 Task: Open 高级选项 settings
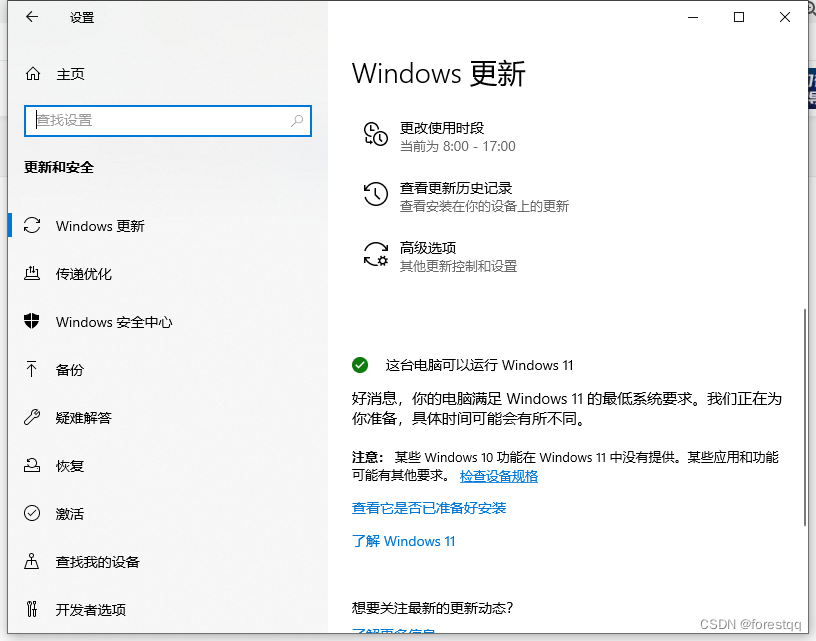(428, 248)
